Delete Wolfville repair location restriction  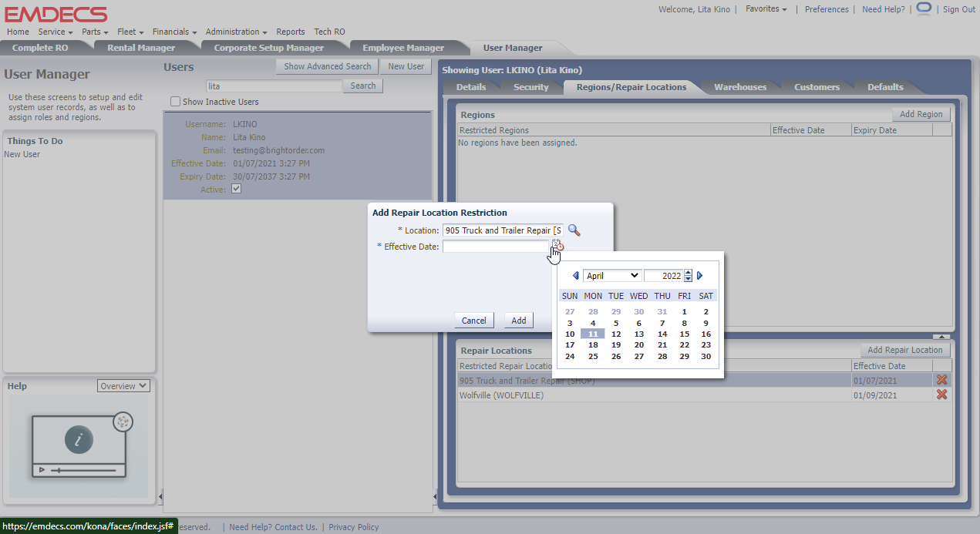point(941,395)
